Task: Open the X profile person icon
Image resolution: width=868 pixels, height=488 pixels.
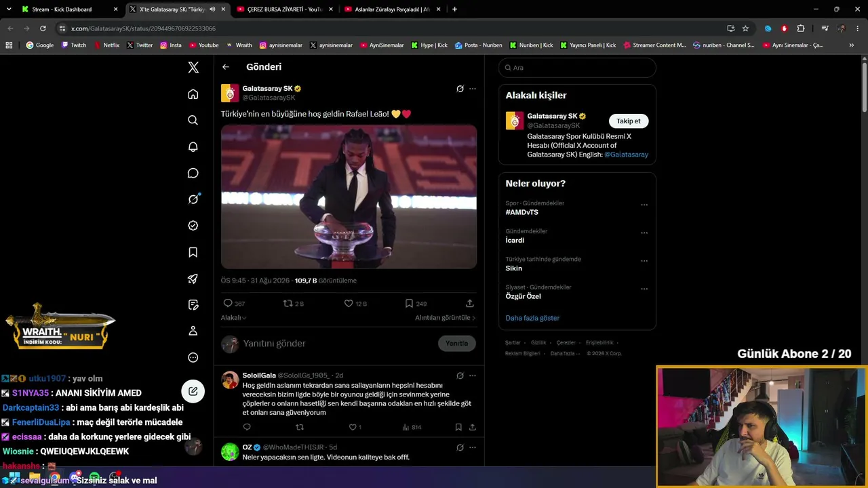Action: point(193,331)
